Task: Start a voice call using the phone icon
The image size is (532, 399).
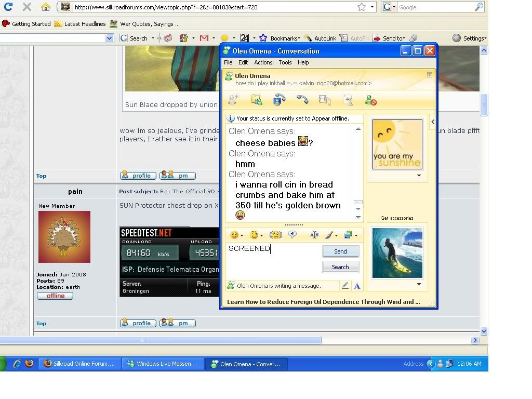Action: point(302,100)
